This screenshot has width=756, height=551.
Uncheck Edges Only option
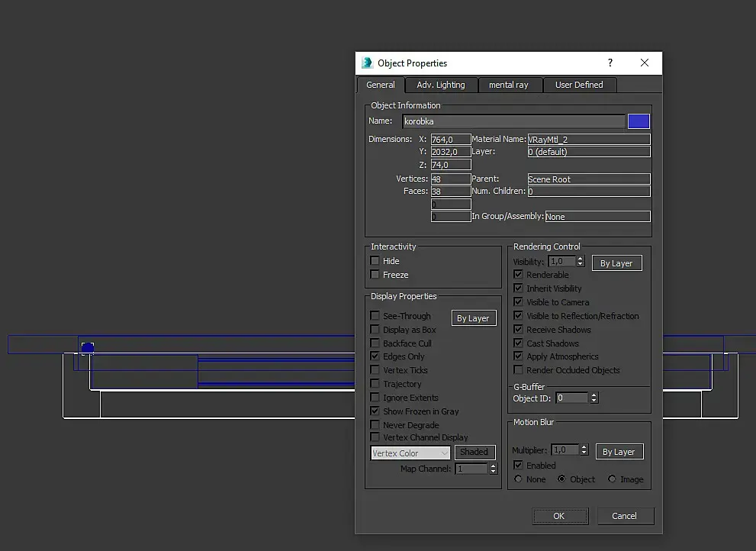tap(375, 356)
